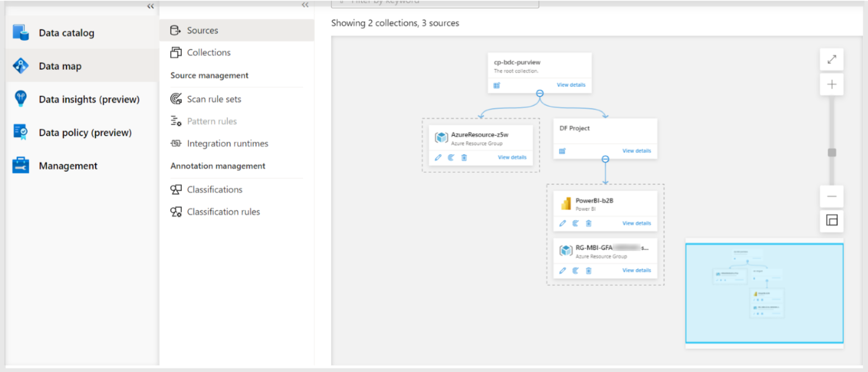Start new scan on RG-MBI-GFA source
Image resolution: width=868 pixels, height=372 pixels.
pyautogui.click(x=575, y=270)
